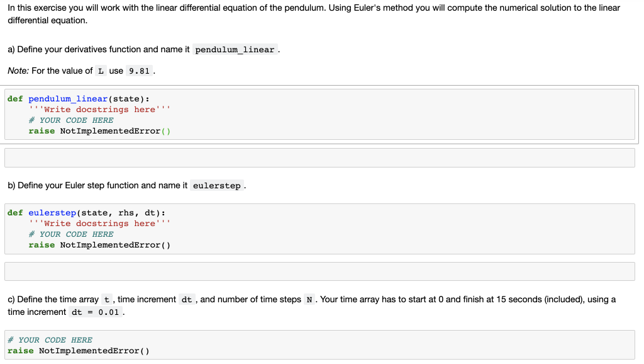
Task: Click the inline code label 'eulerstep' in part b
Action: 216,186
